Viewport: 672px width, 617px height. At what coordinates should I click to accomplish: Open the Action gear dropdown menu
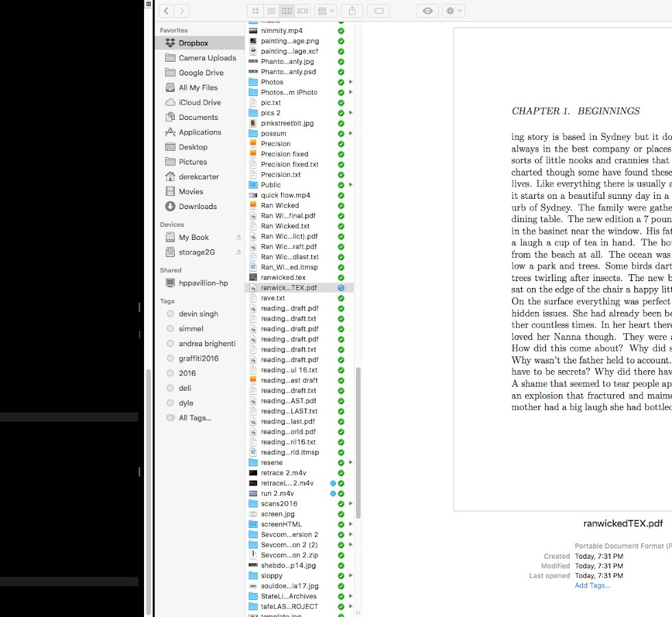[x=453, y=11]
